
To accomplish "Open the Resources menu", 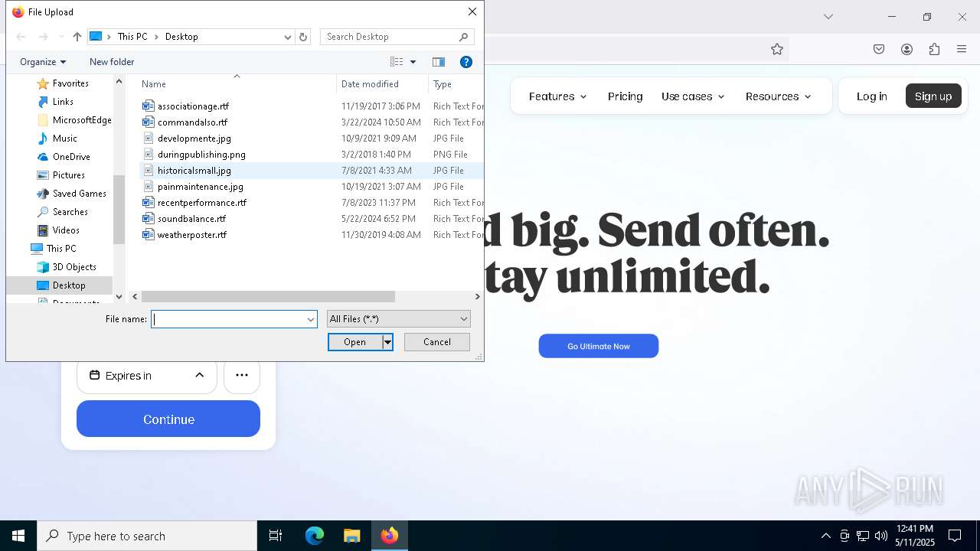I will [778, 96].
